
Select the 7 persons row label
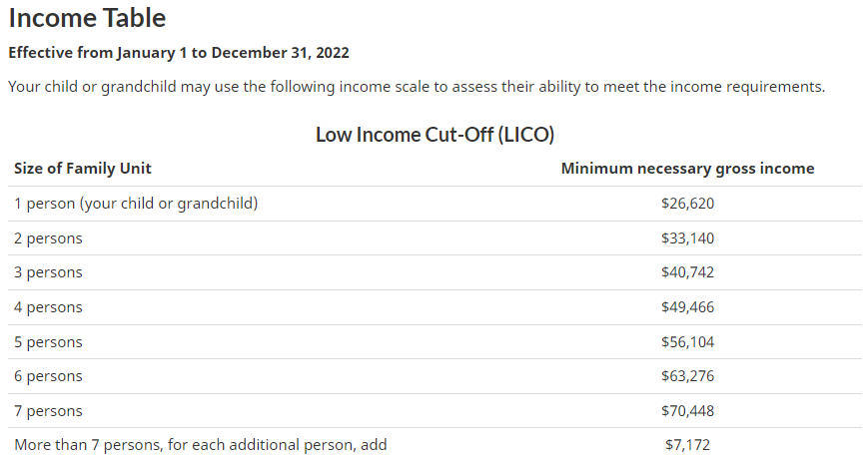coord(48,411)
